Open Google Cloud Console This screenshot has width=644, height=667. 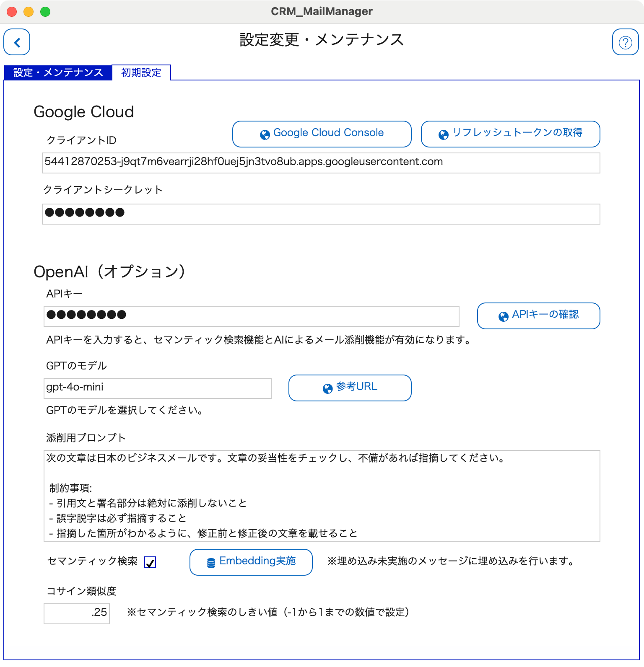(322, 134)
